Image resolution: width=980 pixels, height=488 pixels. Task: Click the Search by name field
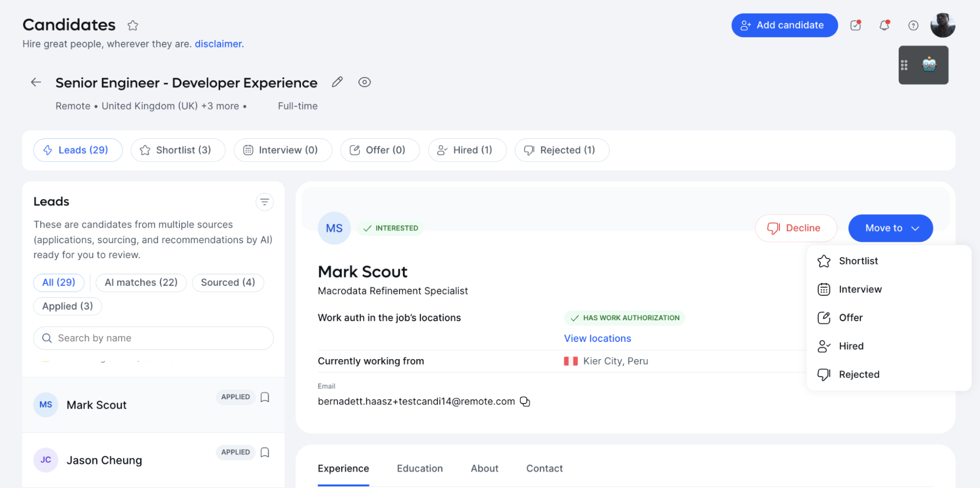pyautogui.click(x=153, y=338)
